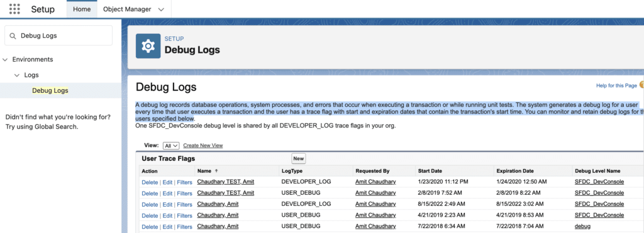Viewport: 644px width, 233px height.
Task: Click the User Trace Flags section title
Action: point(169,158)
